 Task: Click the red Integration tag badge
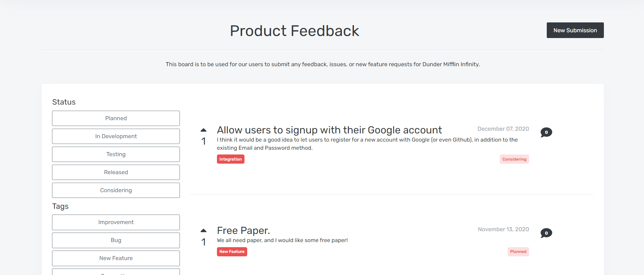click(231, 159)
